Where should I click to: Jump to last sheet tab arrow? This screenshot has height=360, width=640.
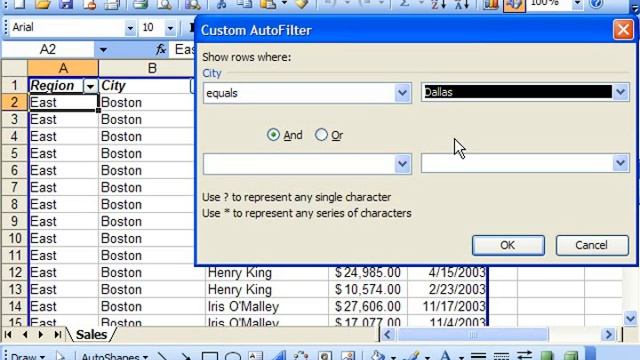(58, 335)
